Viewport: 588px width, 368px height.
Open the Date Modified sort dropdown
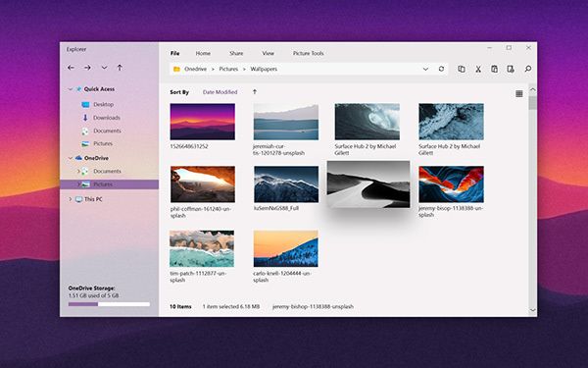[x=220, y=92]
